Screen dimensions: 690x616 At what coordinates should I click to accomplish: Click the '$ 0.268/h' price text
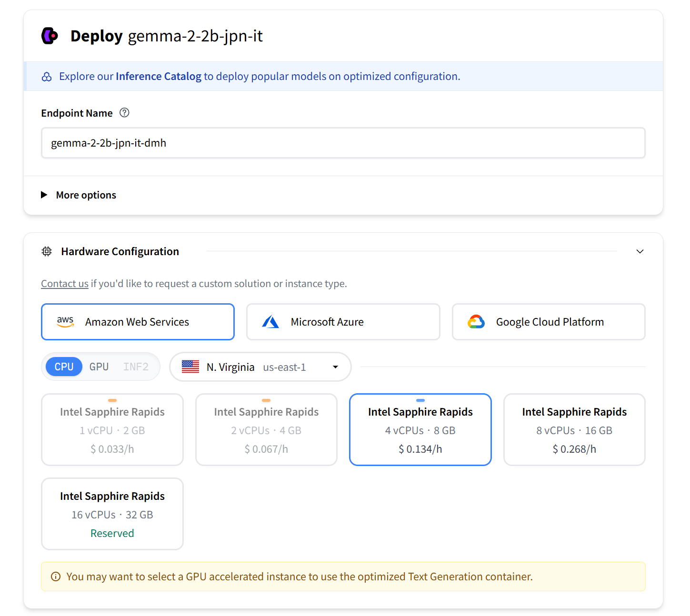coord(574,449)
